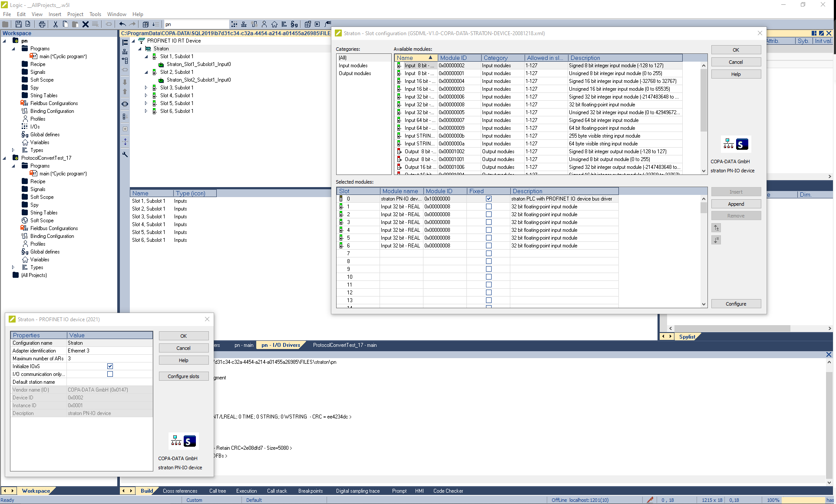Click the Undo arrow in the toolbar

(x=122, y=24)
